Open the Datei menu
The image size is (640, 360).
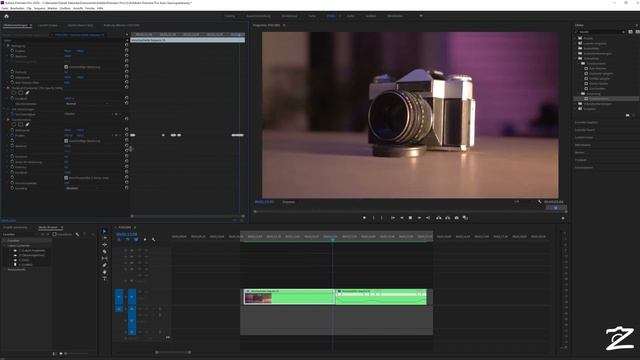(4, 8)
